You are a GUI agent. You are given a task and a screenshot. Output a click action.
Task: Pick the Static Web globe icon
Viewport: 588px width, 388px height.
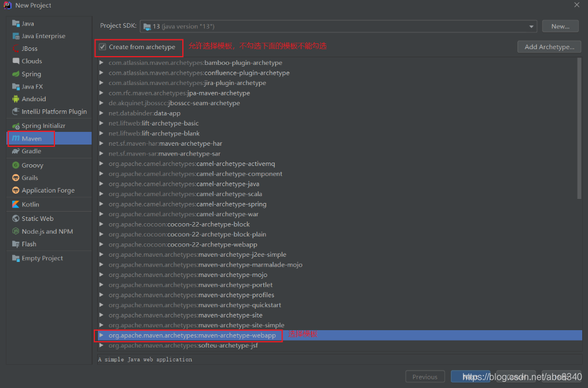pos(16,219)
